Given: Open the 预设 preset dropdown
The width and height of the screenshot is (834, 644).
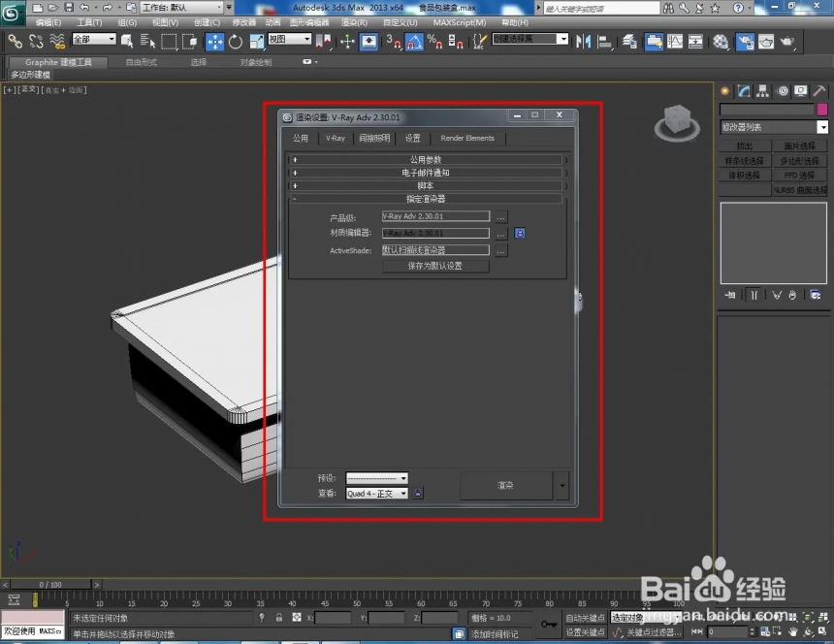Looking at the screenshot, I should click(376, 478).
